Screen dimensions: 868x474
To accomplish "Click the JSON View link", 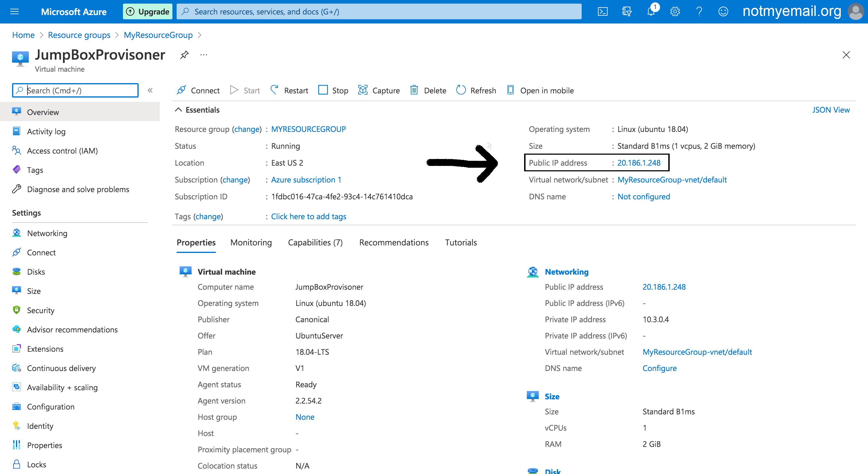I will pyautogui.click(x=831, y=110).
